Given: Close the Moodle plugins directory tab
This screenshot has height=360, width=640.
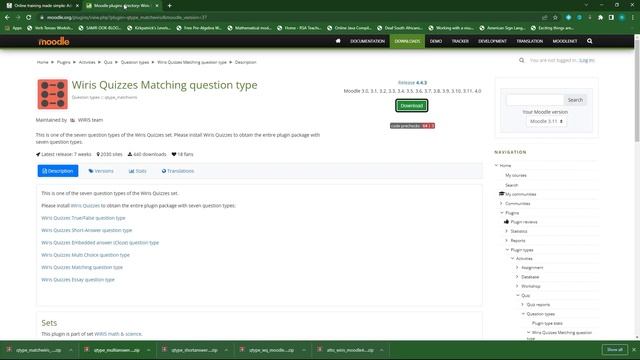Looking at the screenshot, I should point(157,6).
